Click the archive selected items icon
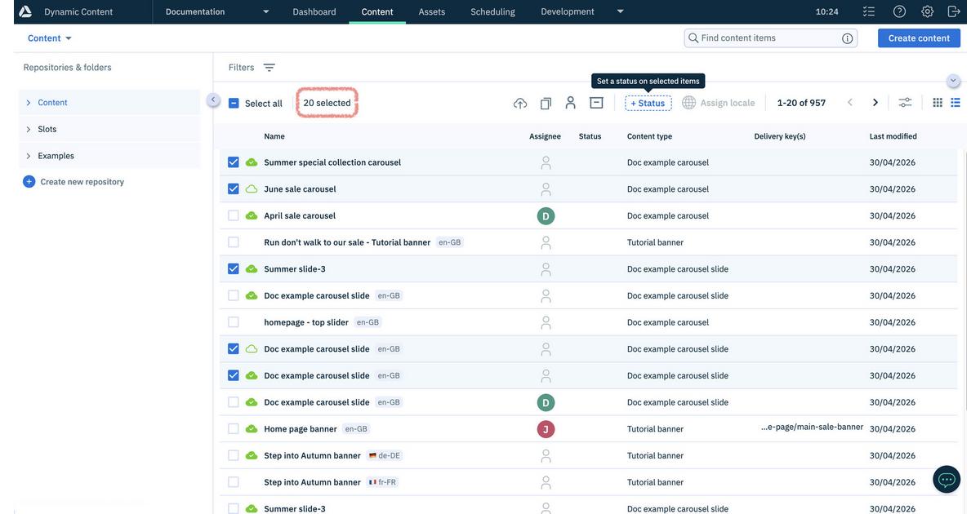Screen dimensions: 980x514 point(596,103)
